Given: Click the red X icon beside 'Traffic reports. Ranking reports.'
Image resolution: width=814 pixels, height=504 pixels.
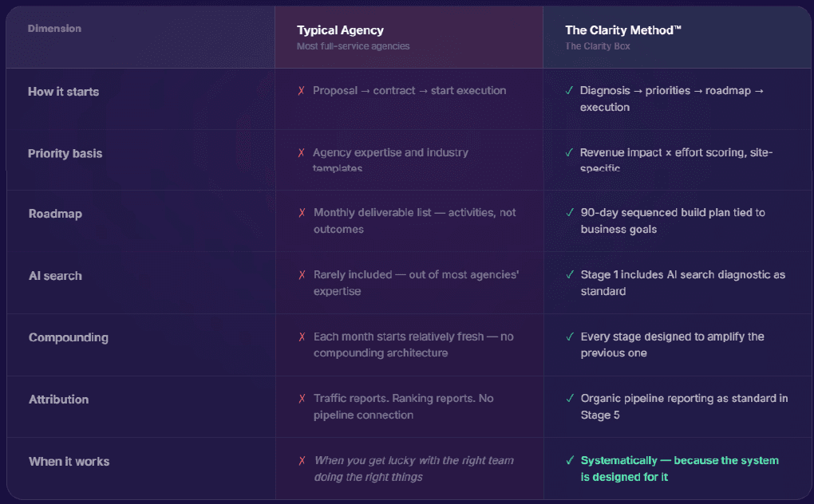Looking at the screenshot, I should click(302, 398).
